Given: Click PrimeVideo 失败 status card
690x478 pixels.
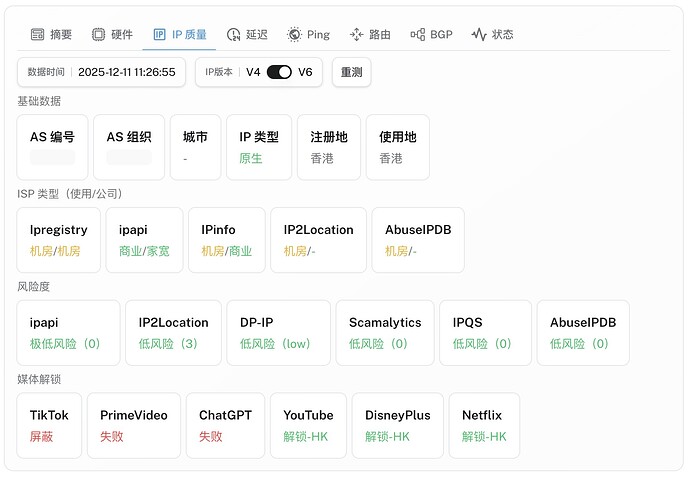Looking at the screenshot, I should click(134, 426).
